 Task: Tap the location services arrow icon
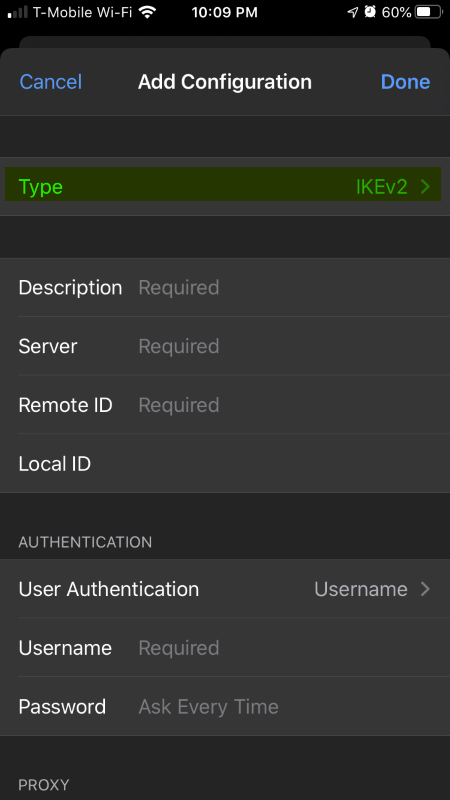pyautogui.click(x=353, y=12)
